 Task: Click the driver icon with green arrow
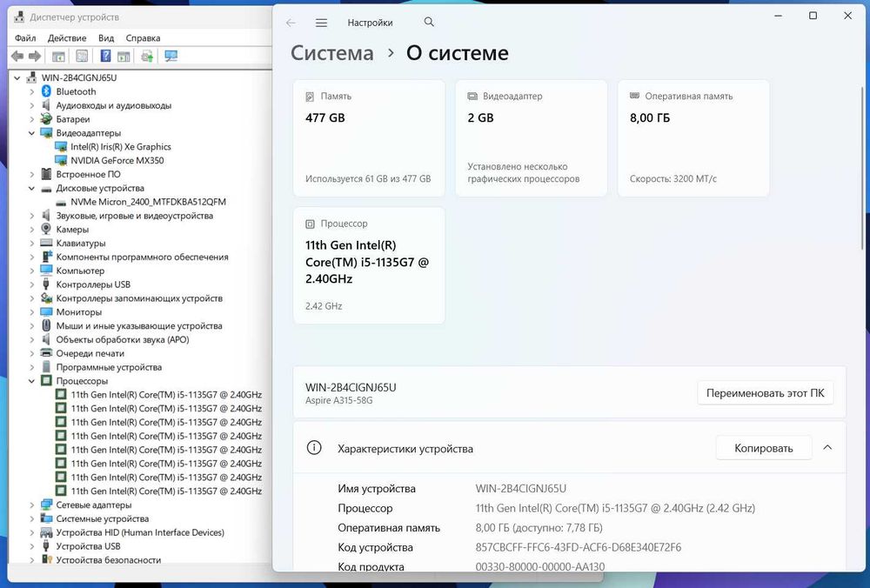tap(147, 56)
